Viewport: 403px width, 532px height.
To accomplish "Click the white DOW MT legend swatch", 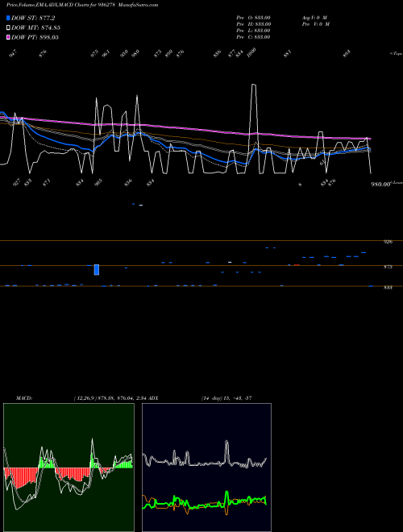I will coord(8,27).
